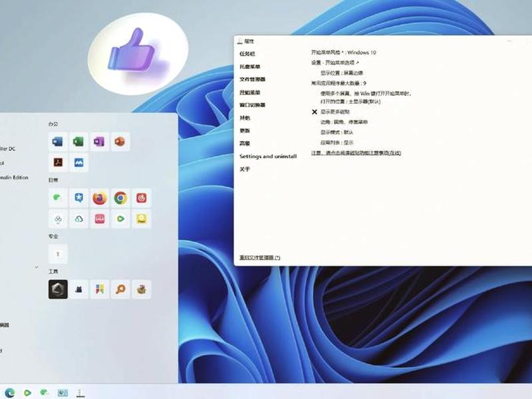Open the app list entry ending "Edition"
532x399 pixels.
[x=14, y=178]
